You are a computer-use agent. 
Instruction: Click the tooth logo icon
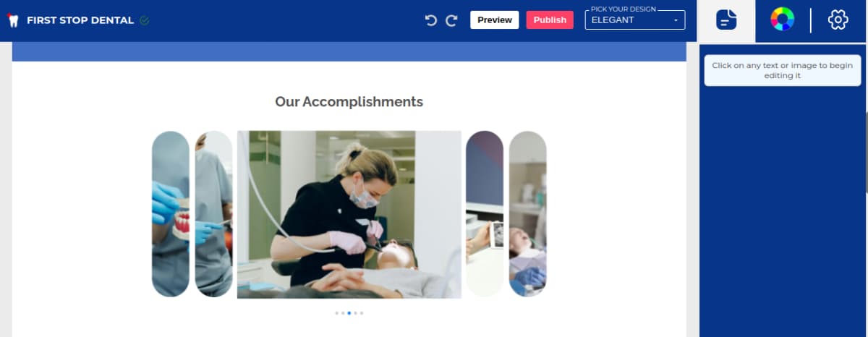pos(12,20)
